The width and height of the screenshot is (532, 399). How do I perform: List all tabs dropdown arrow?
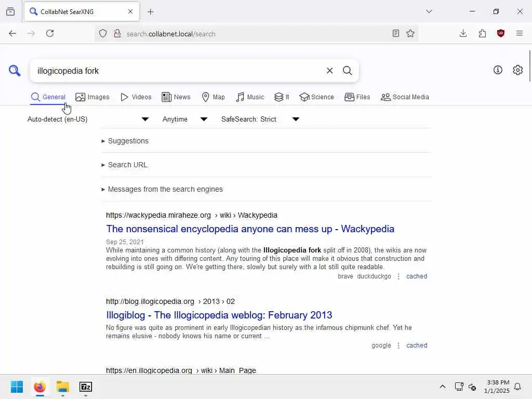click(x=429, y=11)
